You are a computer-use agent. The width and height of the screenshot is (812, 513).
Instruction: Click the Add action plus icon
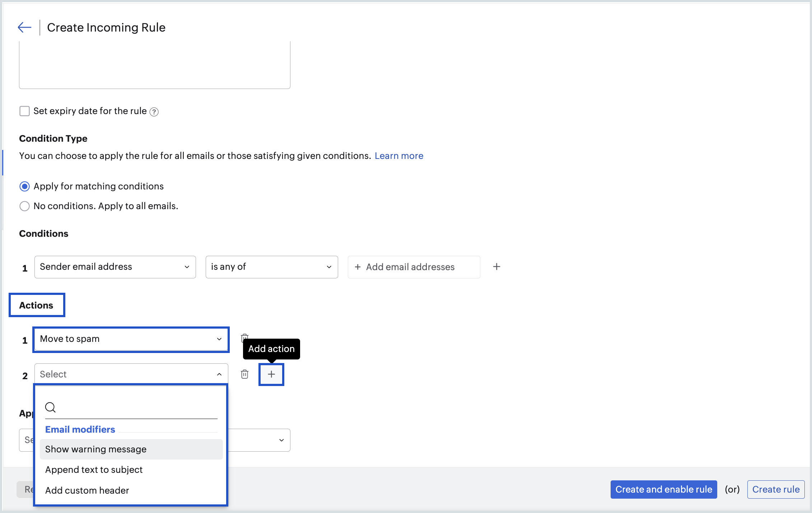tap(271, 374)
